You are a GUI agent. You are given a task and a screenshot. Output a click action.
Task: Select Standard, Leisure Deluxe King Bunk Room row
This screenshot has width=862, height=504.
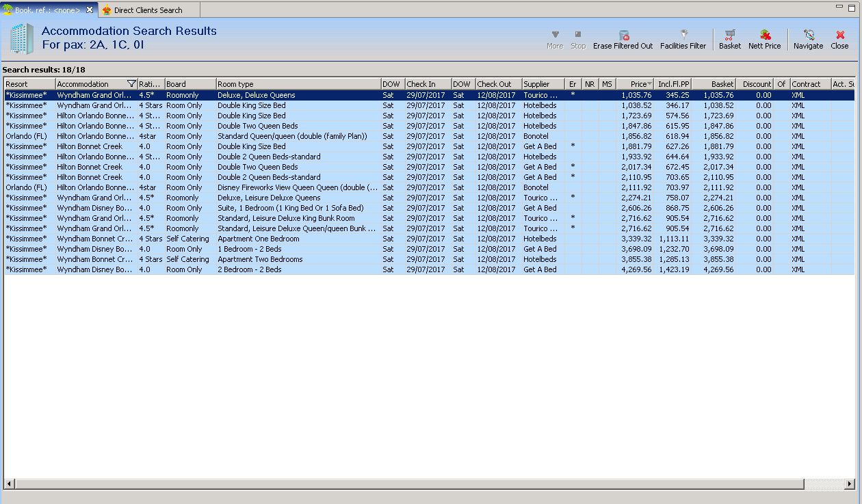coord(429,218)
